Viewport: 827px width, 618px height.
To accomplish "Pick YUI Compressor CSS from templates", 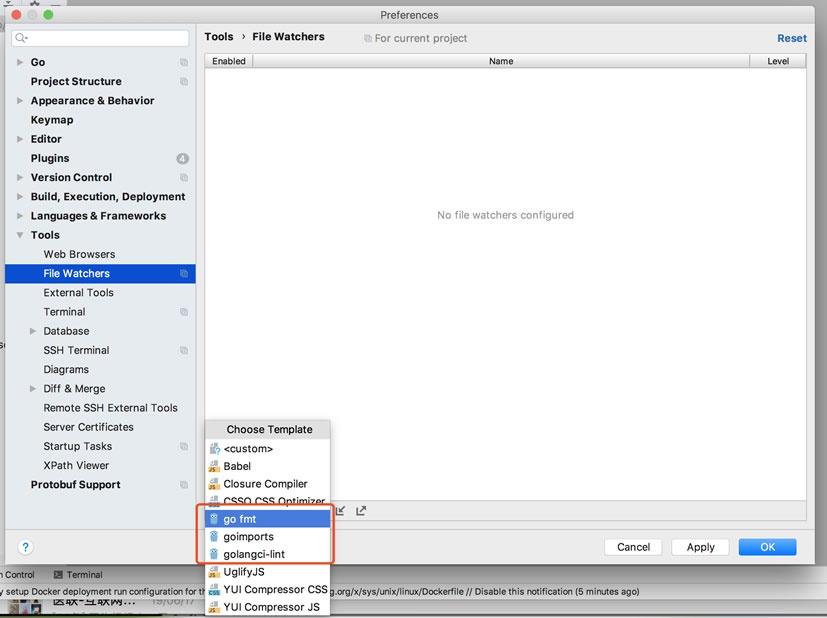I will coord(275,590).
